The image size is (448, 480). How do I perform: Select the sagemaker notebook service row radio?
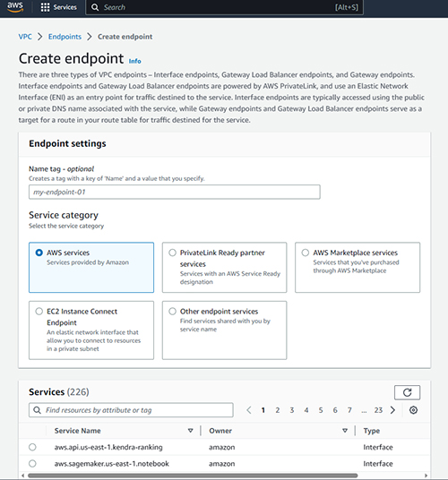[32, 464]
